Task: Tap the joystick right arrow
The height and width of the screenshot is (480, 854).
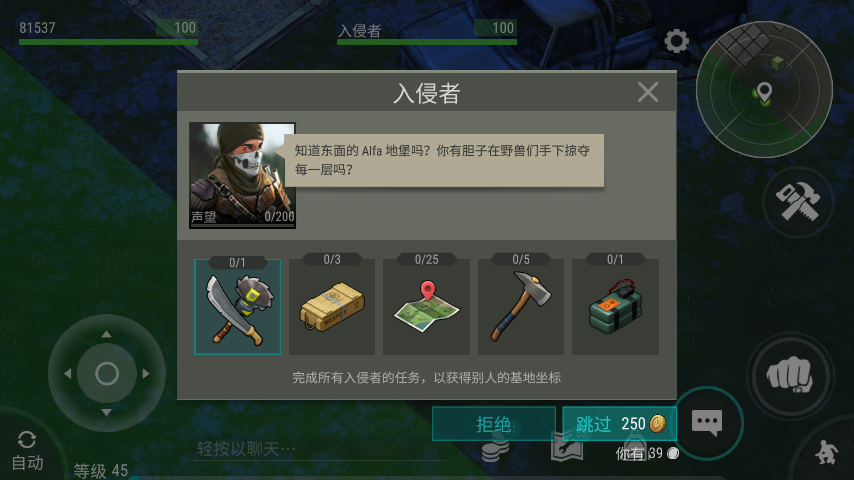Action: point(145,374)
